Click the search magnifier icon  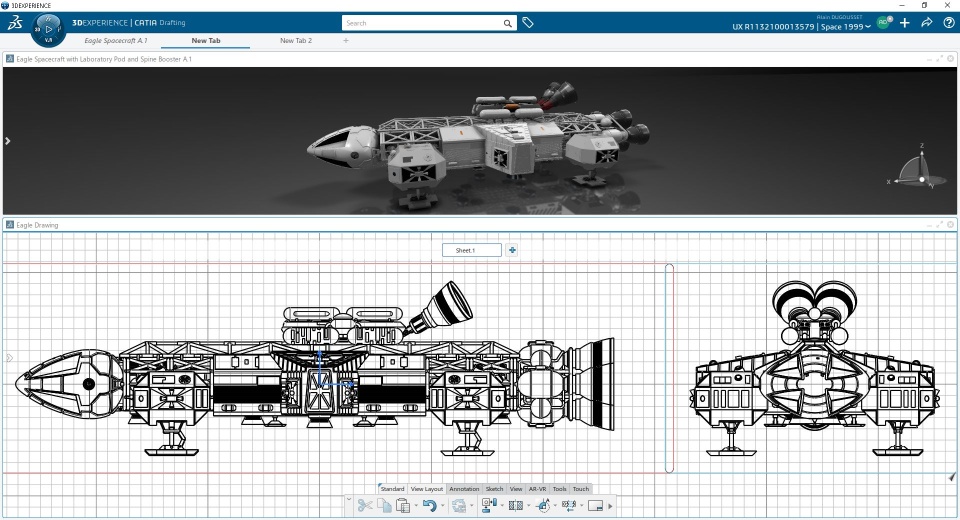[x=508, y=23]
